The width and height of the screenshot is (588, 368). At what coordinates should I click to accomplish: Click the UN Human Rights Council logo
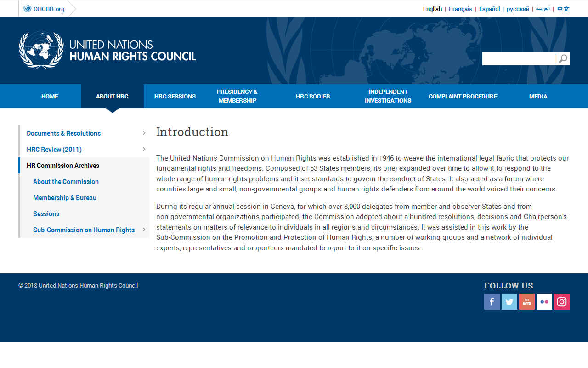[x=107, y=50]
